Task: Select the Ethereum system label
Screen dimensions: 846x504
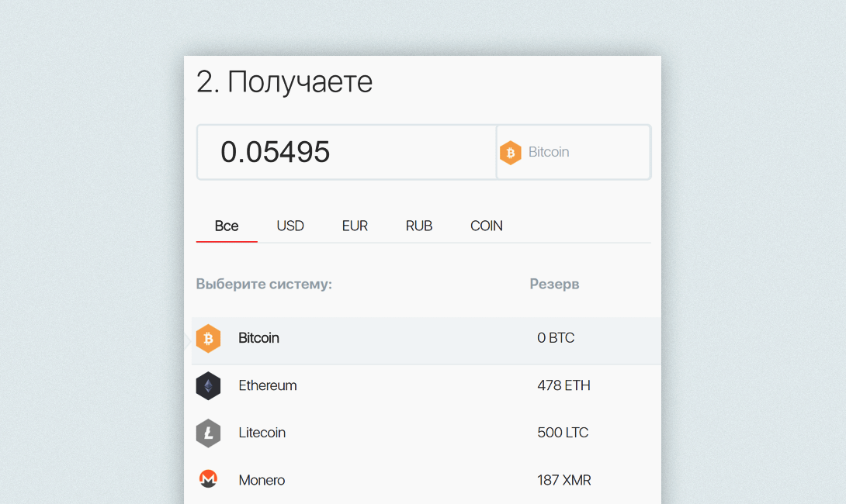Action: (x=268, y=385)
